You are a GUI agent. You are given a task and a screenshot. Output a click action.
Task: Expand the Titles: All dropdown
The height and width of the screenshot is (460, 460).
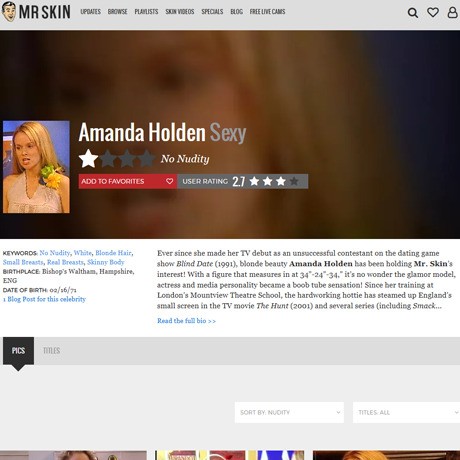pyautogui.click(x=406, y=412)
